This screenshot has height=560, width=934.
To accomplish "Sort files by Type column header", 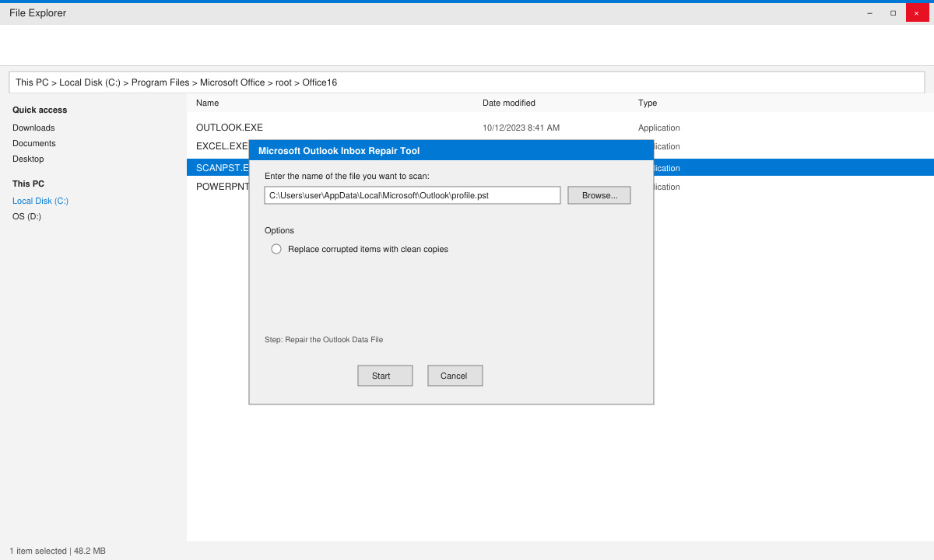I will 648,103.
